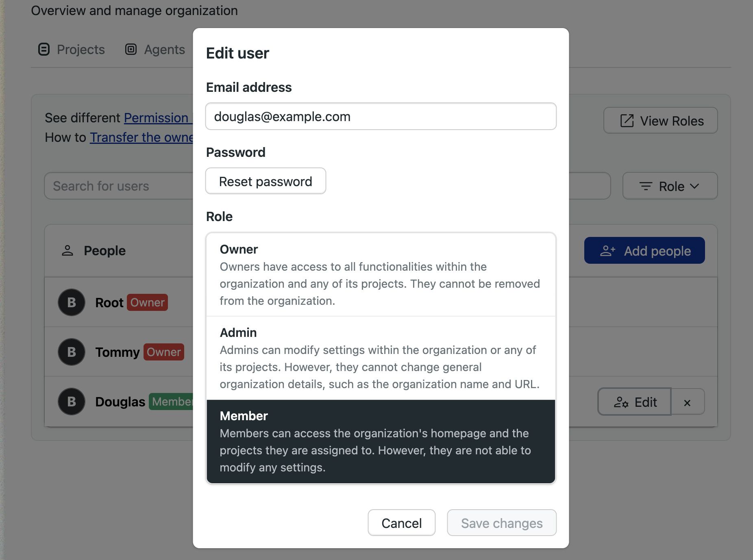Click the Douglas user name
Image resolution: width=753 pixels, height=560 pixels.
120,402
